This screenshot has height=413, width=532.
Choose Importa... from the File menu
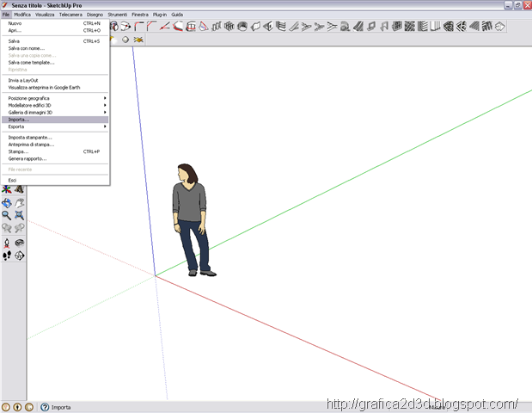[x=55, y=120]
